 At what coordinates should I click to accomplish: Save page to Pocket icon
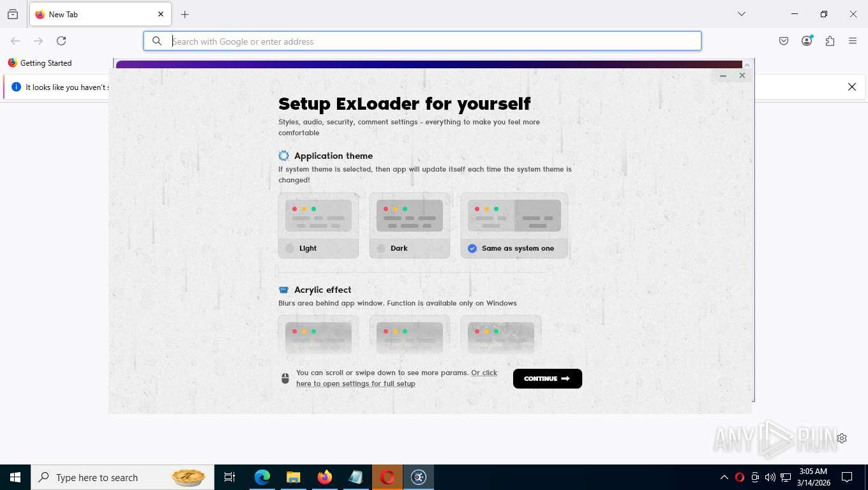[x=784, y=41]
